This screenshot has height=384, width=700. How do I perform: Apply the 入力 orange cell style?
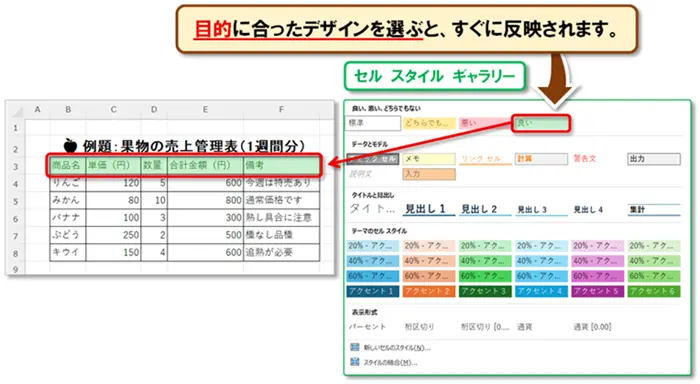[x=429, y=174]
